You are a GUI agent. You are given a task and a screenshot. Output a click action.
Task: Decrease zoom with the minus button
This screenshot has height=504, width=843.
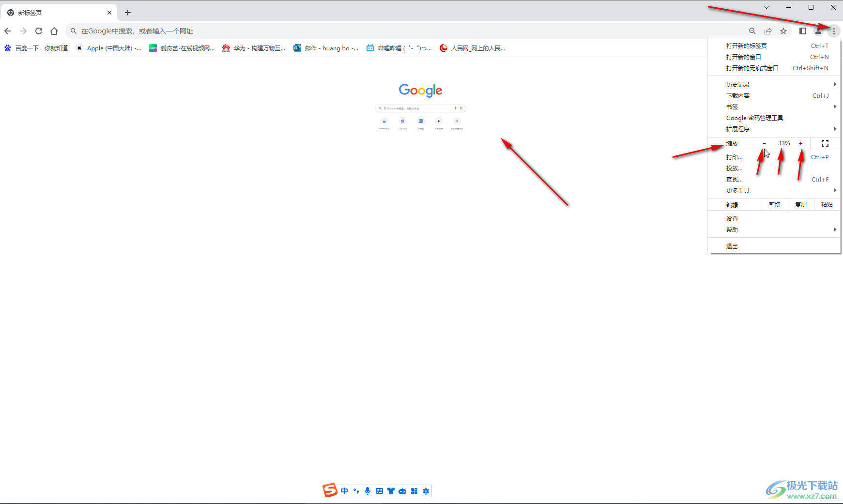(x=764, y=143)
